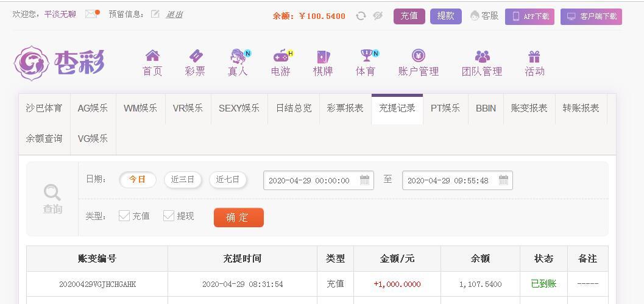
Task: Click the 提款 withdraw button
Action: (x=446, y=16)
